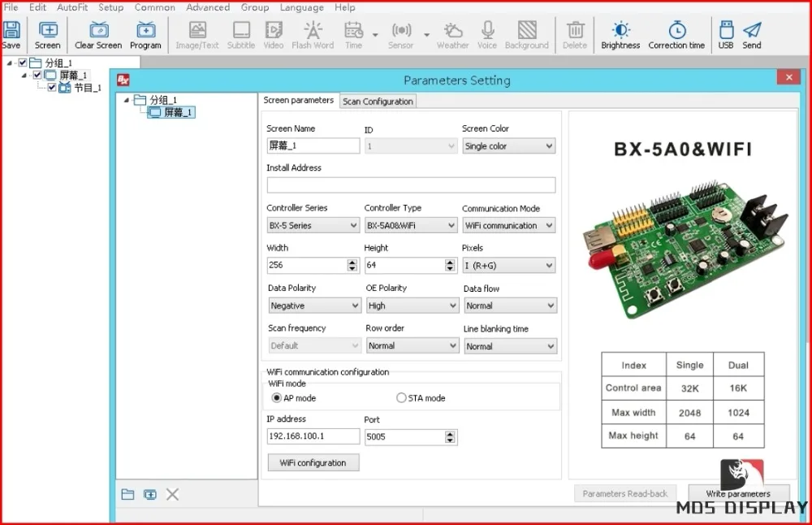Click the Sensor toolbar icon
This screenshot has height=525, width=812.
click(x=401, y=35)
